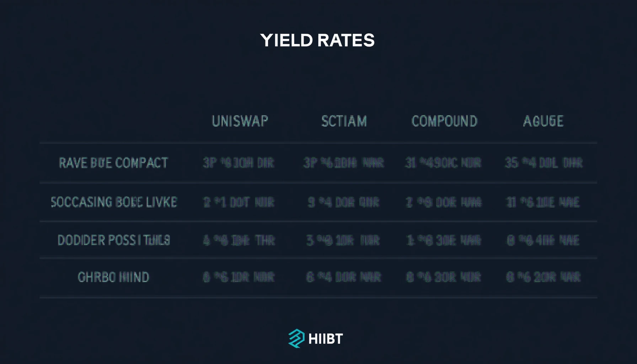The height and width of the screenshot is (364, 637).
Task: Select the DODIDER POSSI row label
Action: 114,240
